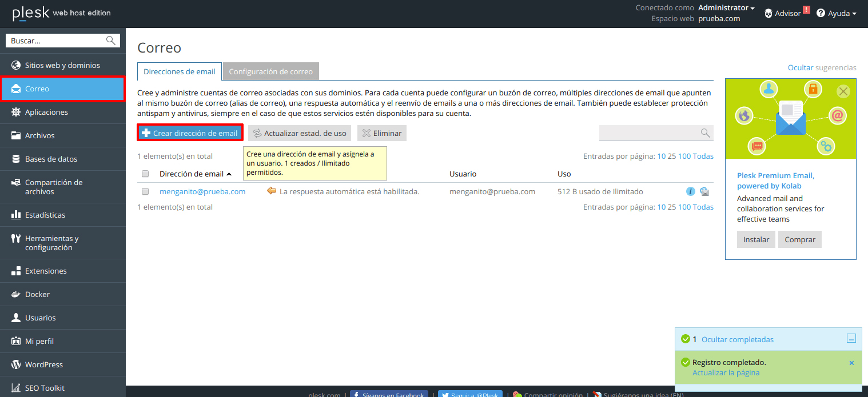Select the Direcciones de email tab

click(x=179, y=71)
